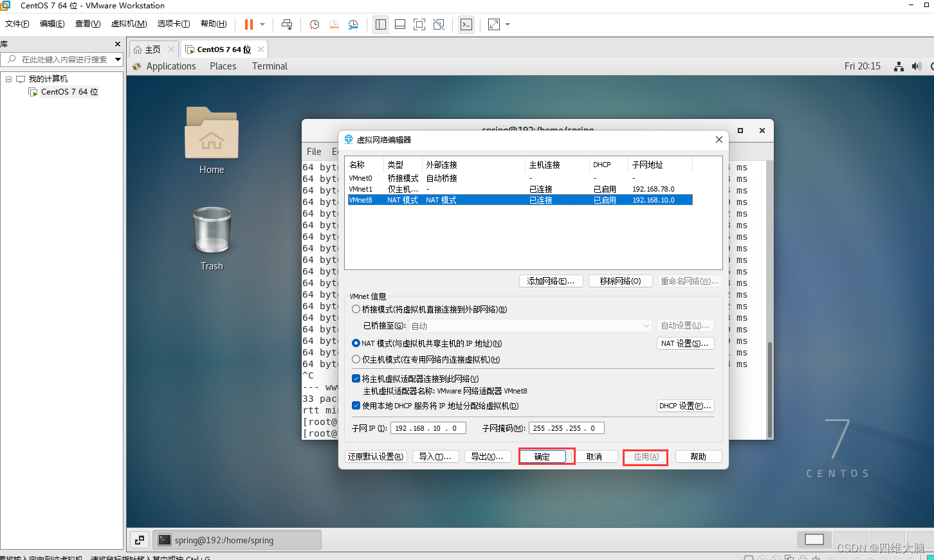Open the 文件 menu
The image size is (934, 560).
17,24
